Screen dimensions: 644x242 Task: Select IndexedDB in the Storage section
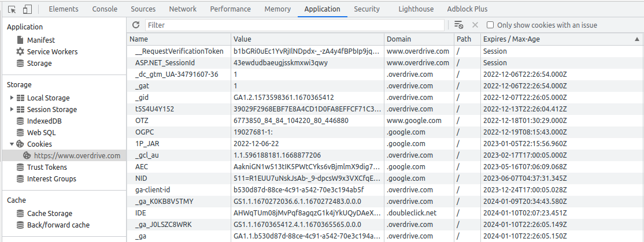click(44, 121)
